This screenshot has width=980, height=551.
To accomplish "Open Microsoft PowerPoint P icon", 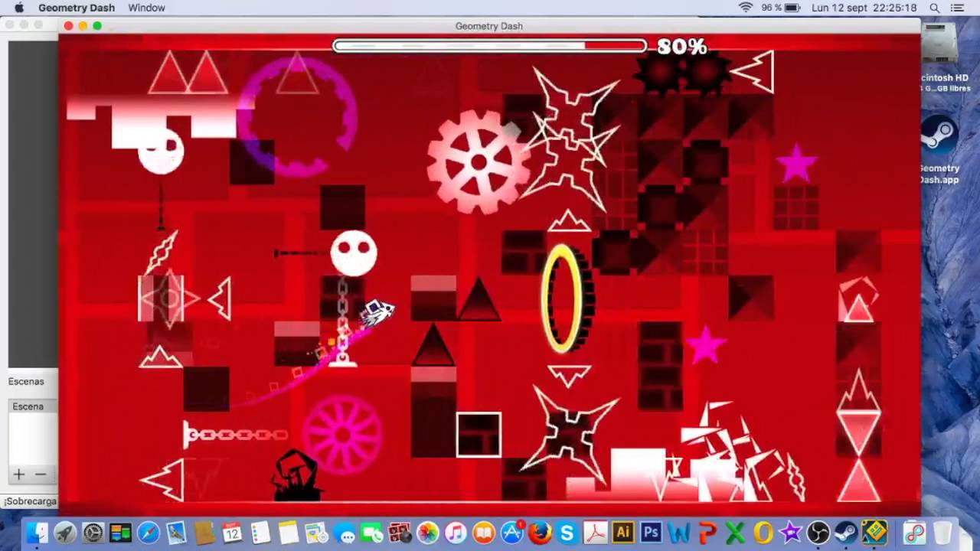I will [707, 533].
